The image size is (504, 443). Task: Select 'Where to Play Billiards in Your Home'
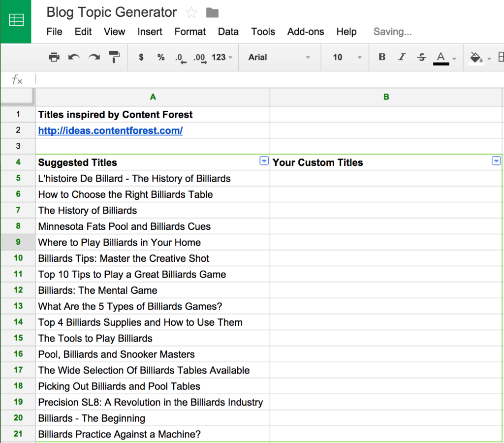(x=153, y=242)
